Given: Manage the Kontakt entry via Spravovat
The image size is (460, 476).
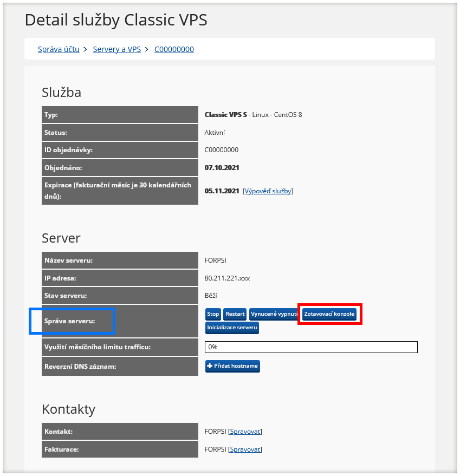Looking at the screenshot, I should [245, 432].
